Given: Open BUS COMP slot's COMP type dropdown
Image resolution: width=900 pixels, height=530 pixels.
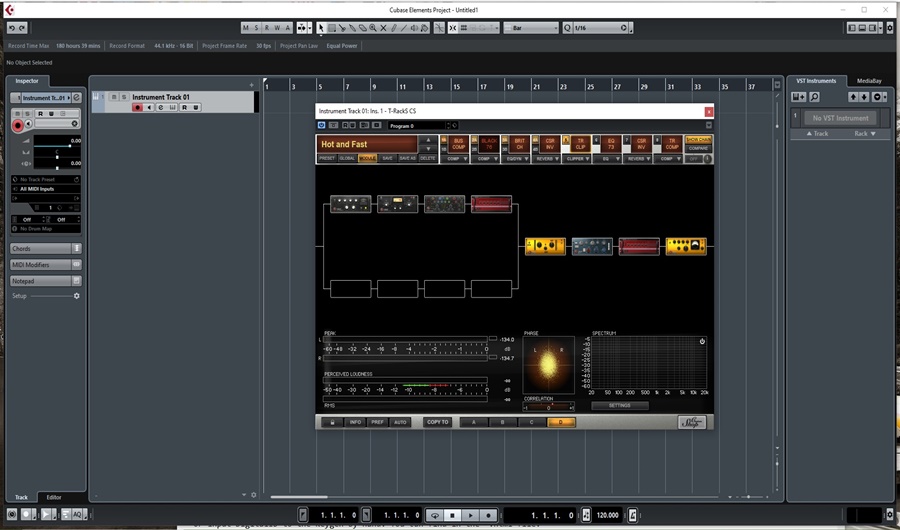Looking at the screenshot, I should click(x=457, y=158).
